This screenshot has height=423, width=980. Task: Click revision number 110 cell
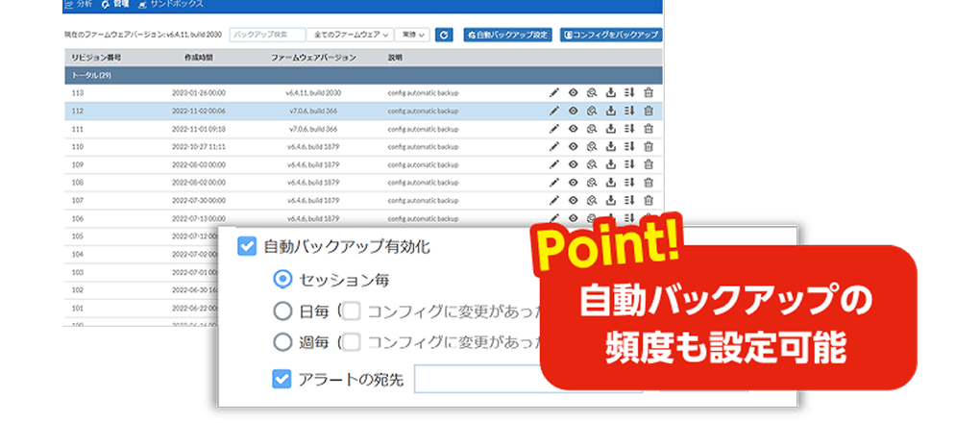[78, 146]
